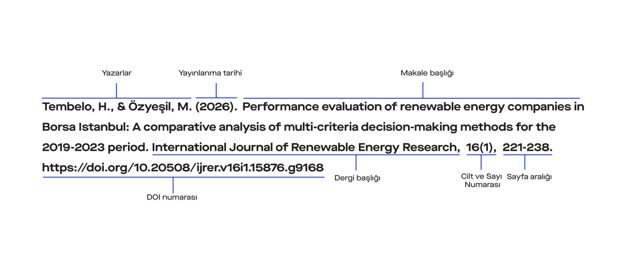Click the volume and issue 16(1)

pyautogui.click(x=481, y=147)
